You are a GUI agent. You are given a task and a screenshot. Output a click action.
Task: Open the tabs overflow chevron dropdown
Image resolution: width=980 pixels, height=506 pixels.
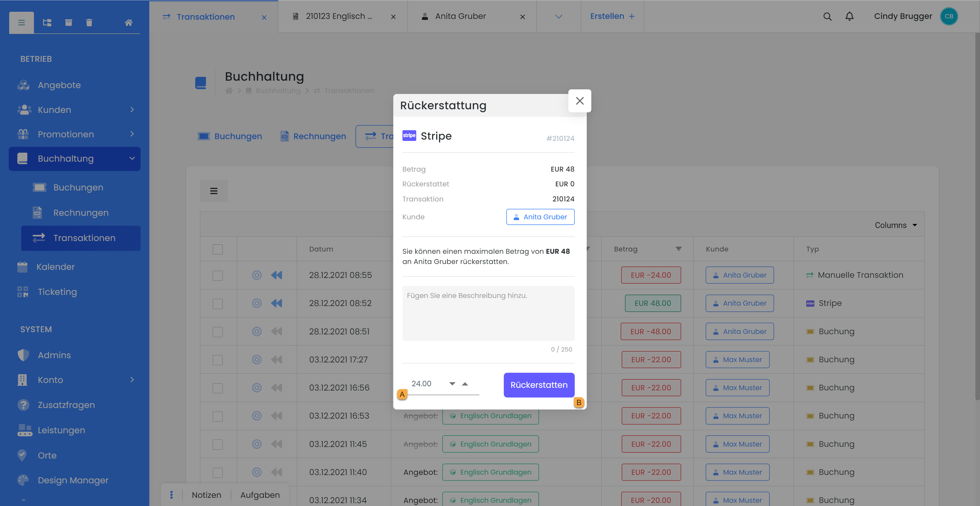(558, 16)
